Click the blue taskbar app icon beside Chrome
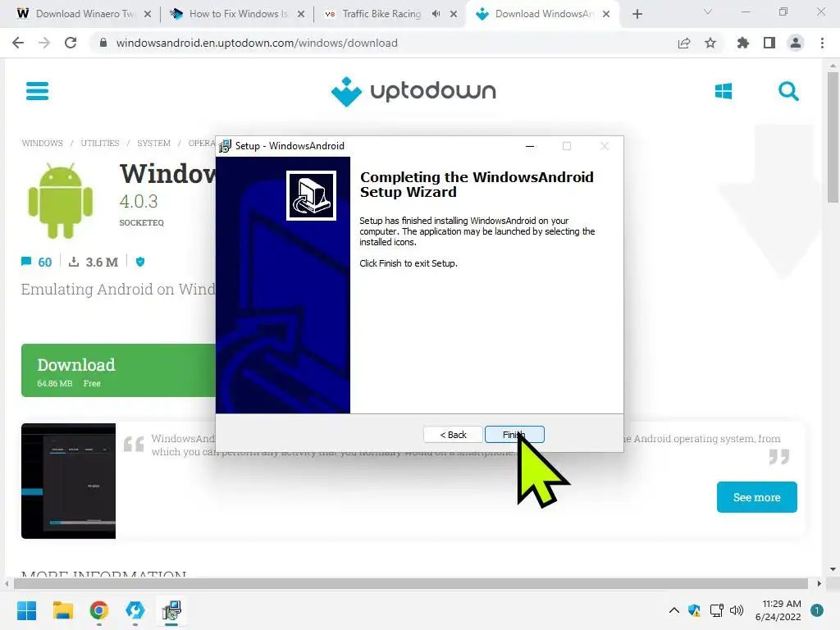The width and height of the screenshot is (840, 630). [135, 610]
